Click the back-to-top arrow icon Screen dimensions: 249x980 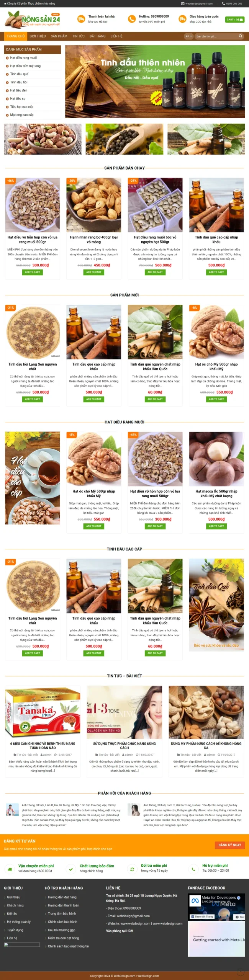240,972
